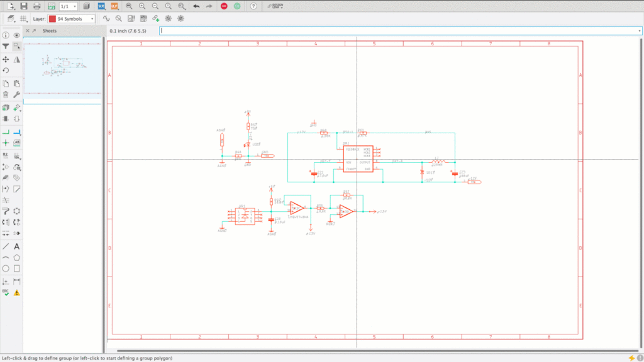This screenshot has height=362, width=644.
Task: Select the Mirror tool
Action: pos(17,59)
